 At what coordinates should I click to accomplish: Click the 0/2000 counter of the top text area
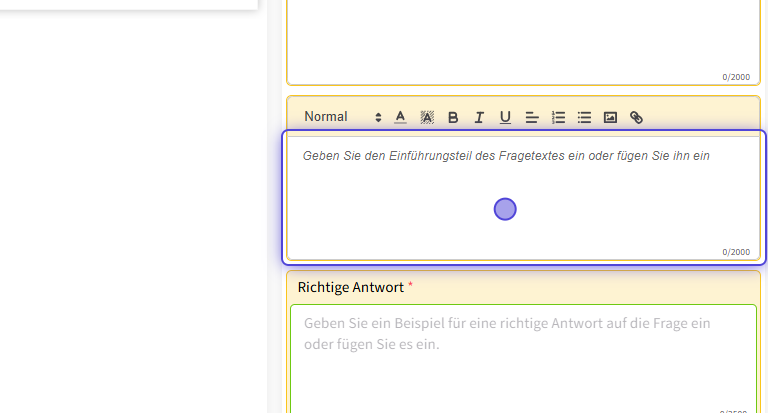coord(735,77)
